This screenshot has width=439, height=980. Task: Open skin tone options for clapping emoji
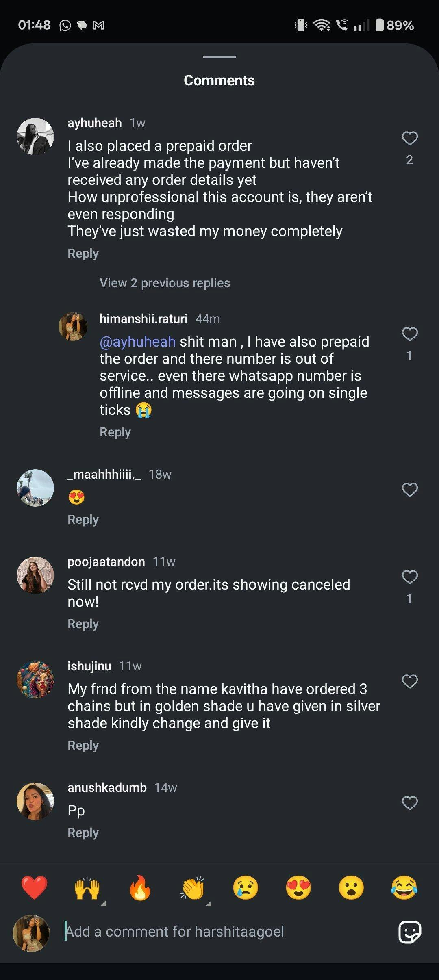coord(193,888)
